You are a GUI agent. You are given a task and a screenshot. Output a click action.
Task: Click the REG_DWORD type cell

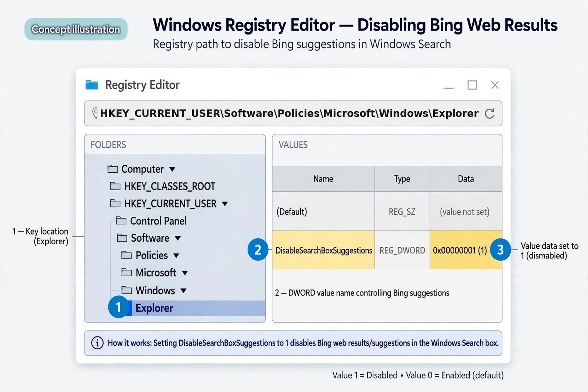(x=402, y=250)
